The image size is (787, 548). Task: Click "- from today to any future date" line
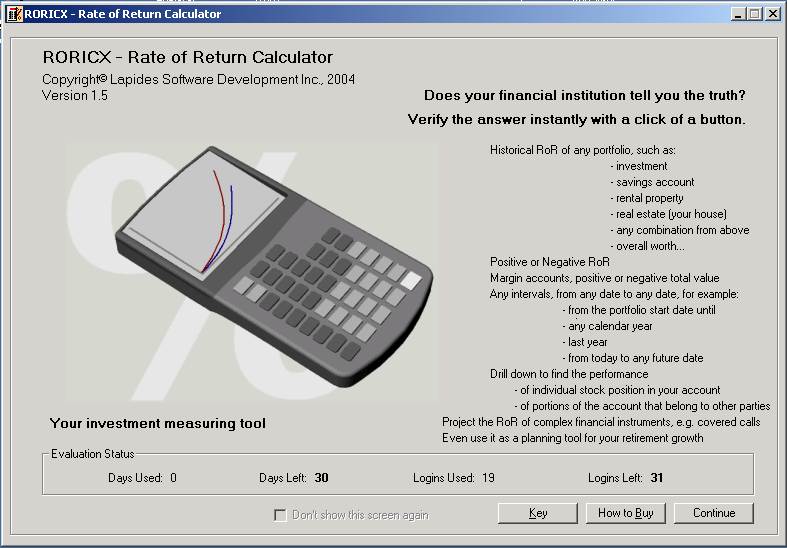[x=633, y=358]
